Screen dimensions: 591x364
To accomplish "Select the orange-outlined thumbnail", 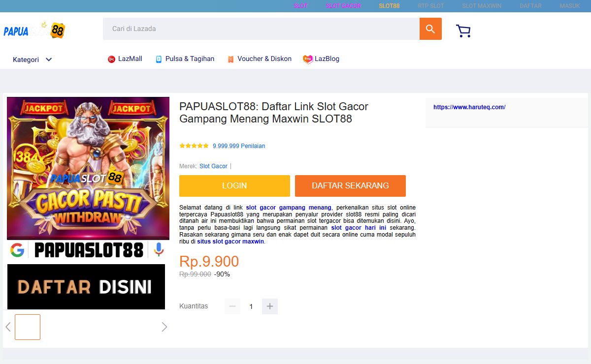I will tap(28, 327).
